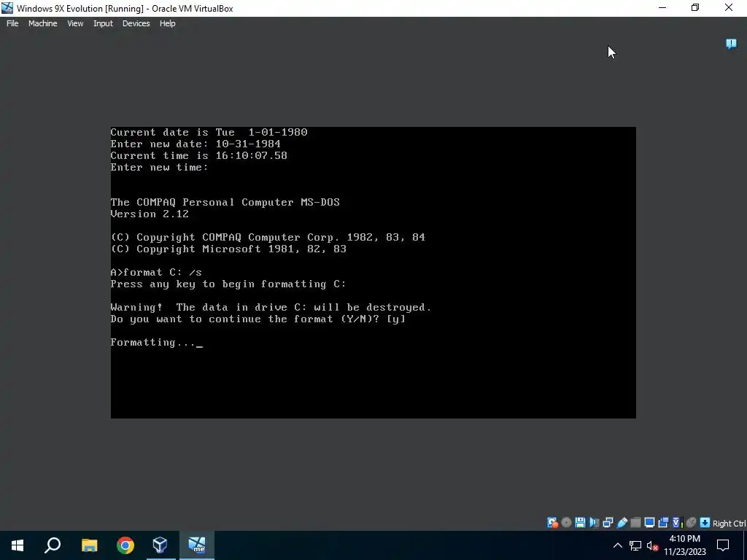747x560 pixels.
Task: Click the Right Ctrl host key label
Action: [x=729, y=524]
